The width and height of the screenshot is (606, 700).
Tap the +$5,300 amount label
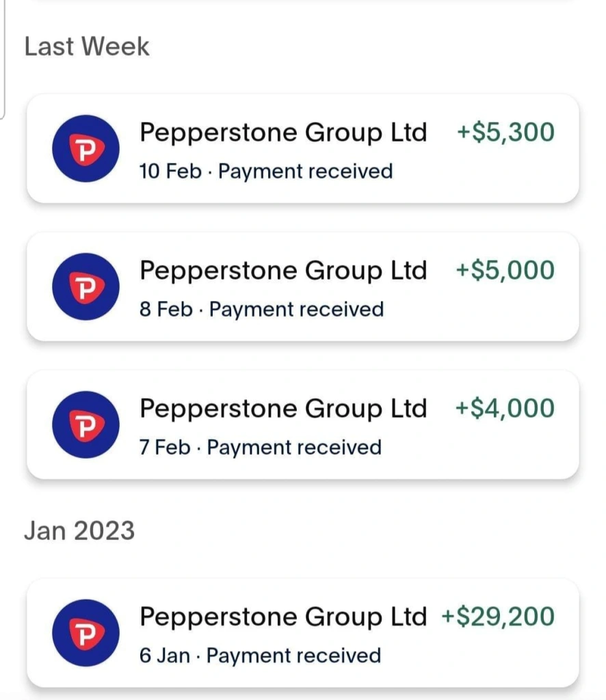505,132
